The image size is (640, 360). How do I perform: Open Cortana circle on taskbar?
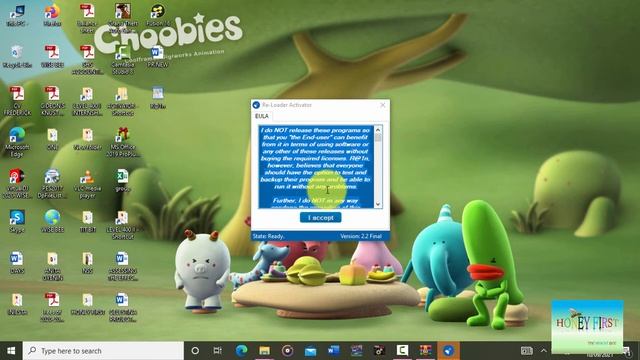[x=195, y=351]
